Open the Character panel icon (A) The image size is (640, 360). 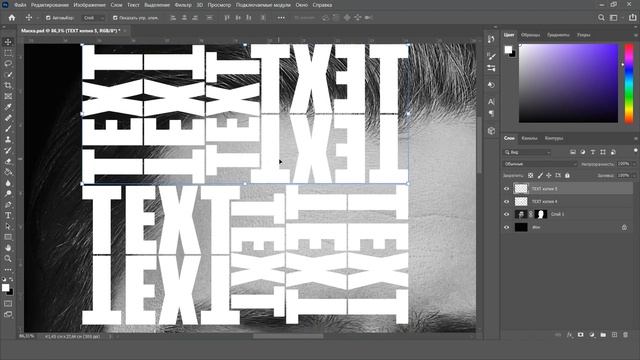point(491,101)
